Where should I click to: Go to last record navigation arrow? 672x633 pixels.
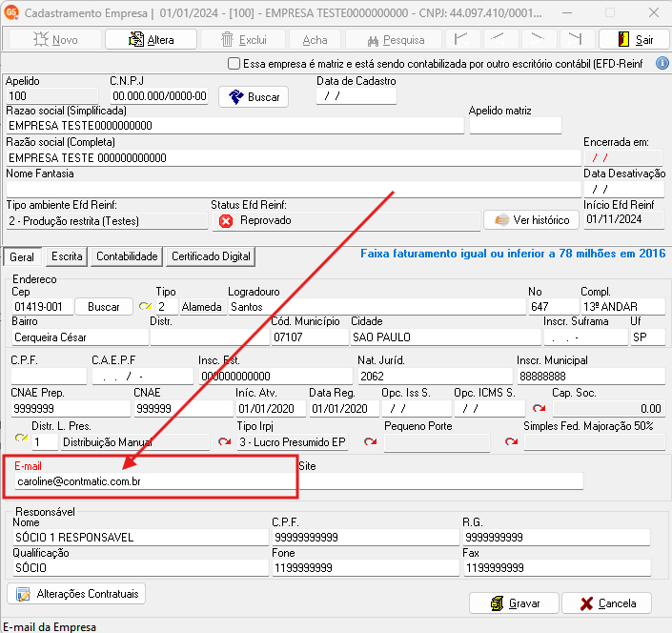click(x=576, y=40)
